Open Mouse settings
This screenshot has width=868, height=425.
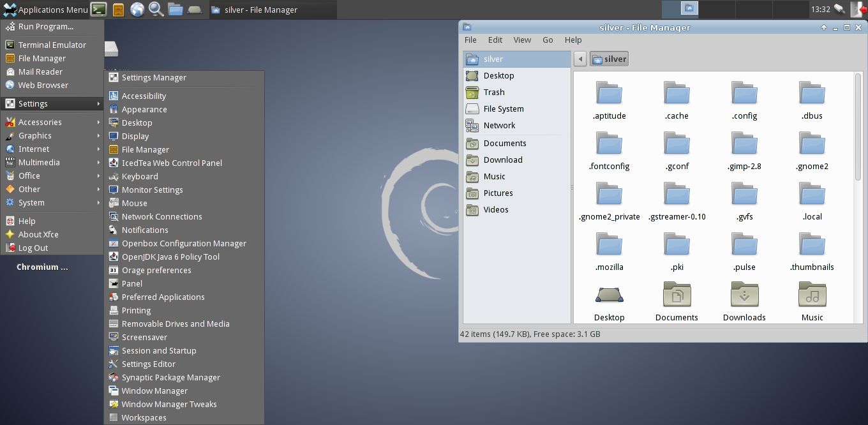pos(135,203)
